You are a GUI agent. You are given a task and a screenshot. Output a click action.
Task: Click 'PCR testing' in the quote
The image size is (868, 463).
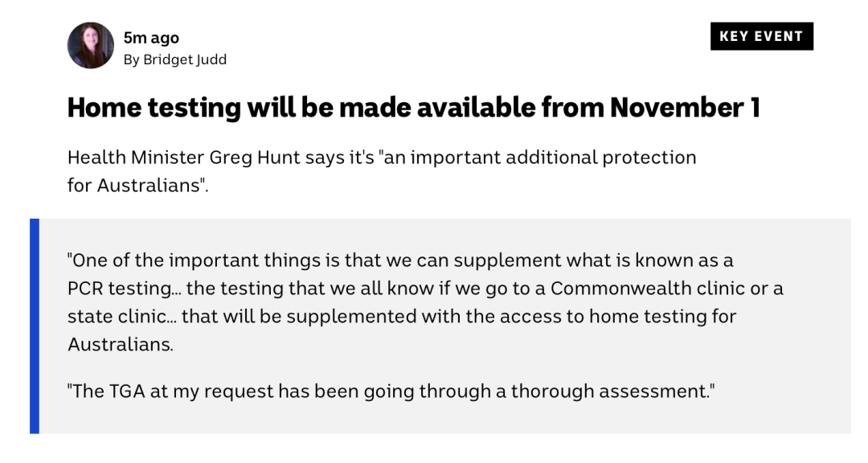tap(120, 289)
